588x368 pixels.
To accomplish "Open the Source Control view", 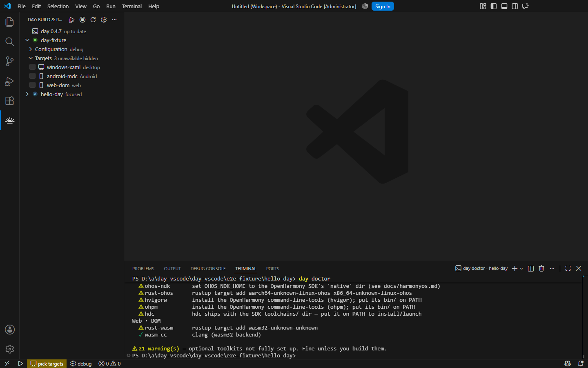I will pyautogui.click(x=9, y=61).
